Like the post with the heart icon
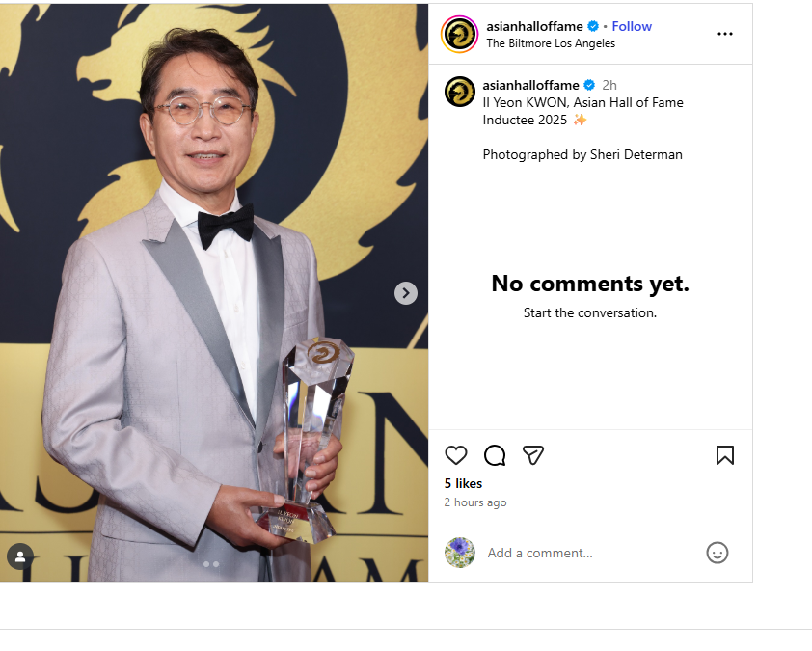This screenshot has width=812, height=651. pos(456,455)
